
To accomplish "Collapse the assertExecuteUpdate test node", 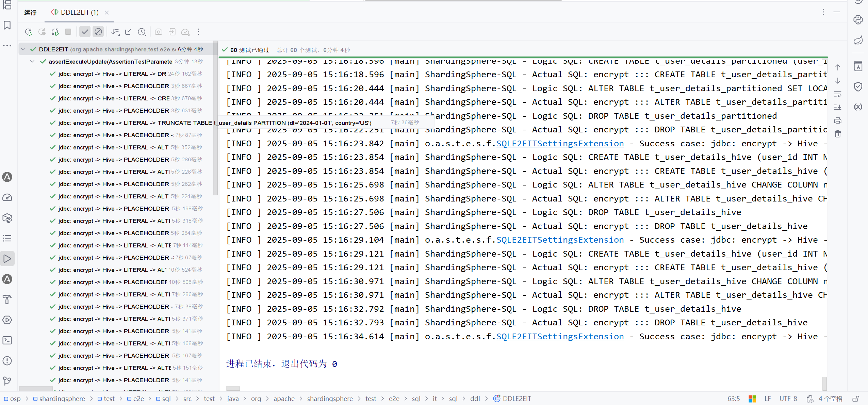I will (32, 62).
